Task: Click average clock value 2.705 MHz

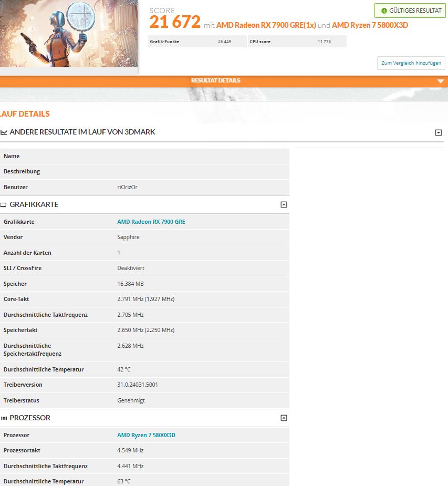Action: 130,315
